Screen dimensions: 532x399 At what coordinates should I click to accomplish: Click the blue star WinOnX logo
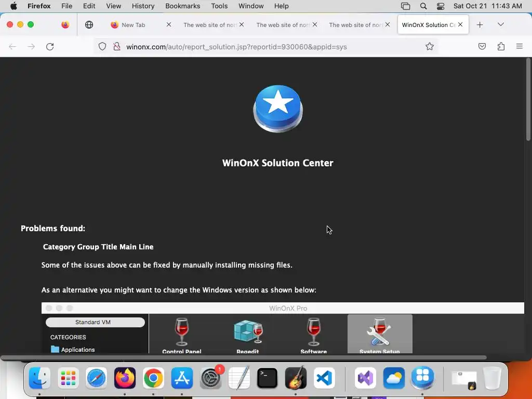[278, 109]
